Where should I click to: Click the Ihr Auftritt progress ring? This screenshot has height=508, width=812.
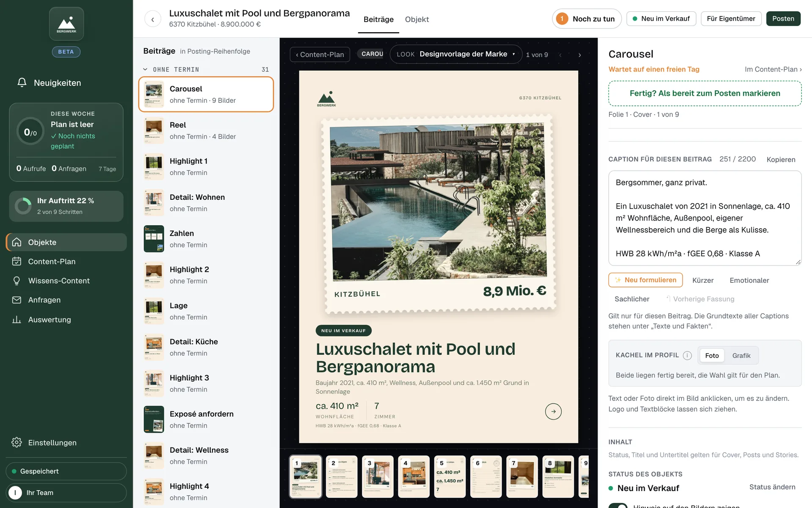[x=23, y=206]
